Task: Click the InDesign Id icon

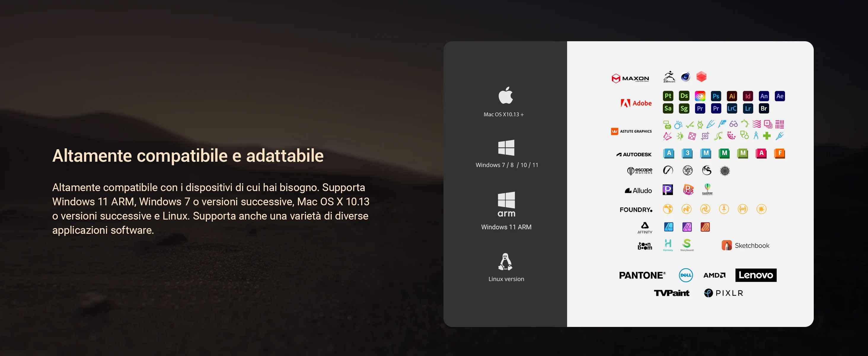Action: (748, 96)
